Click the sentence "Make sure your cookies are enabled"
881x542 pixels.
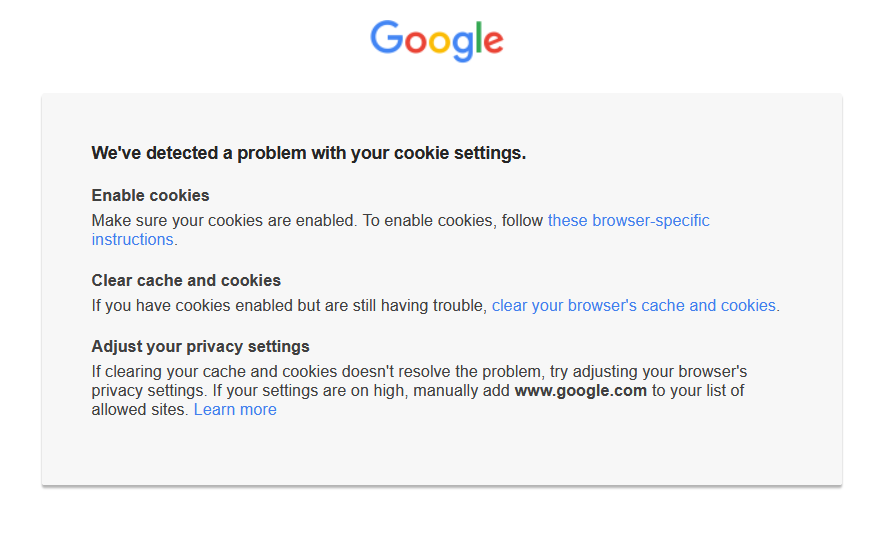pos(222,220)
